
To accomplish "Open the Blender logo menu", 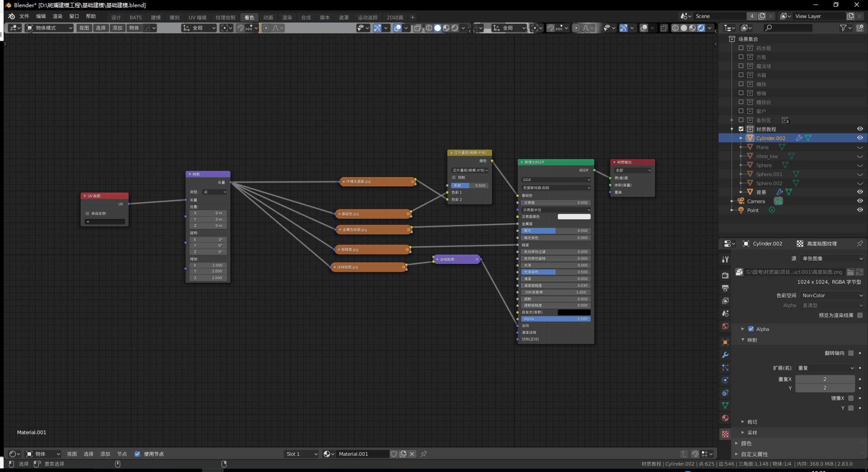I will coord(11,16).
